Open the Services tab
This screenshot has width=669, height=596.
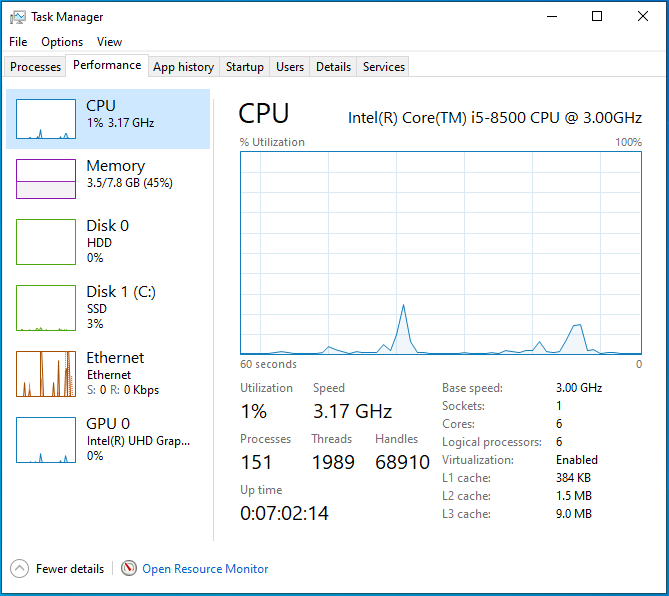click(384, 67)
